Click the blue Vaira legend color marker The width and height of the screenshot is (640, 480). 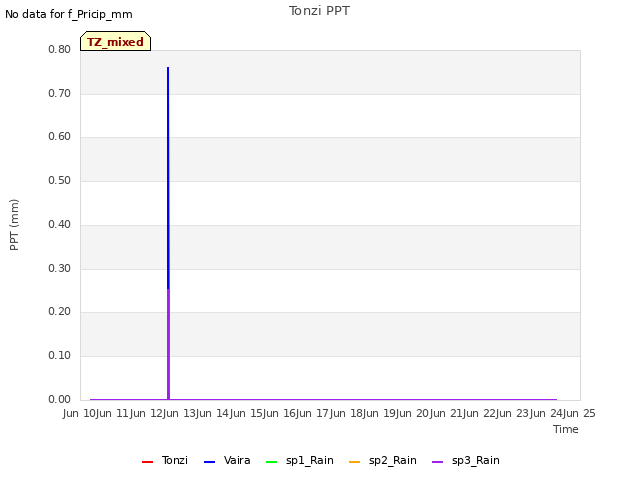click(209, 462)
